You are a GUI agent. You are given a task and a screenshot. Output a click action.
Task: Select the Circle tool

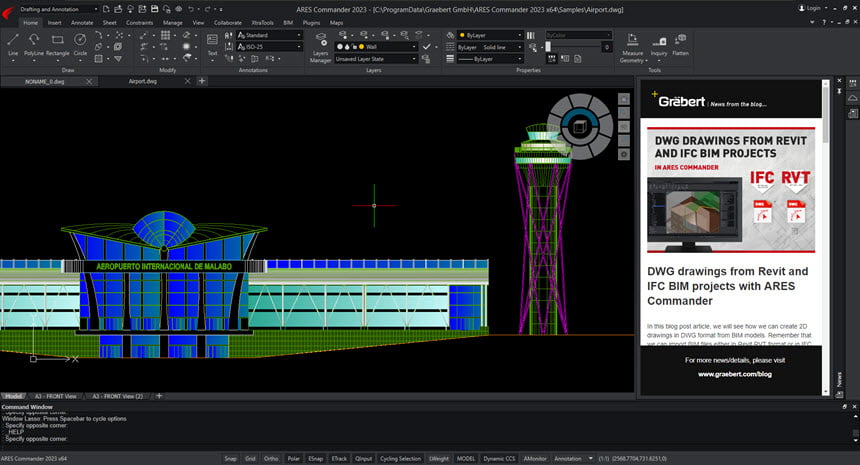click(80, 44)
